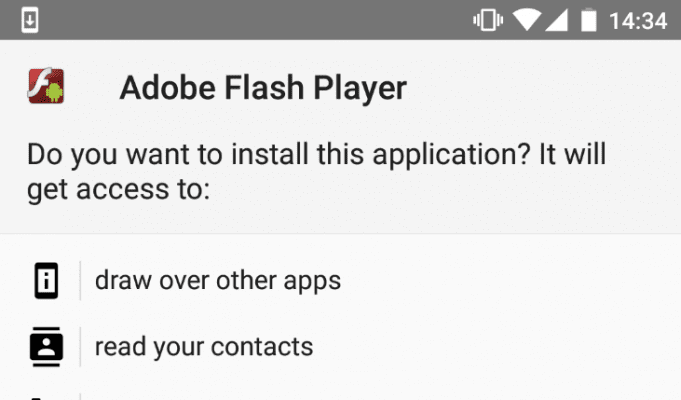681x400 pixels.
Task: Tap the install question text
Action: [316, 172]
